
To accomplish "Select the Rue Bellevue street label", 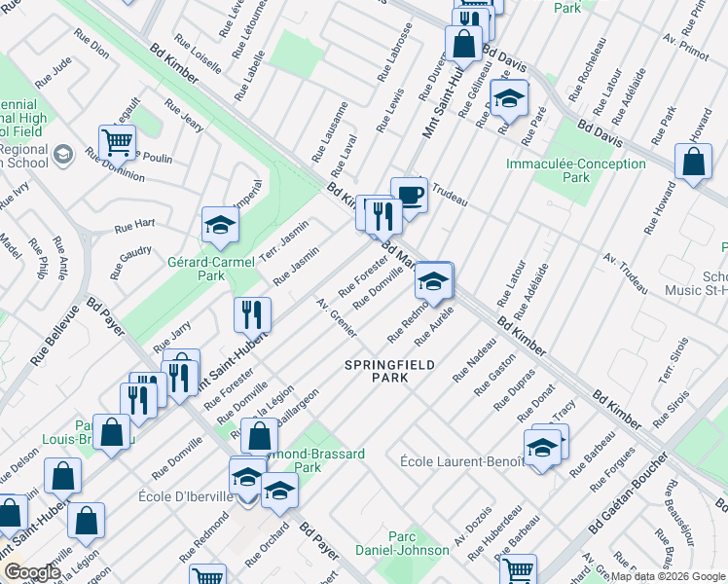I will (x=55, y=335).
